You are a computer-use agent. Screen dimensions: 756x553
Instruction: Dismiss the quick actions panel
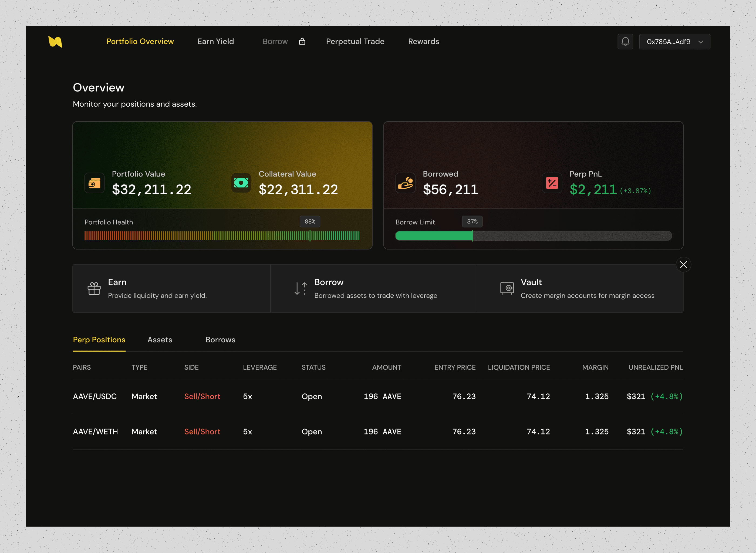683,264
